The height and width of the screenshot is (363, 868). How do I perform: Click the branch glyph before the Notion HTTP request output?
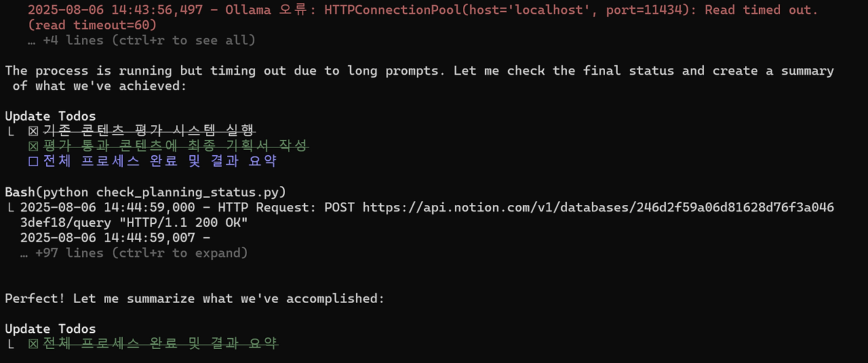(10, 207)
